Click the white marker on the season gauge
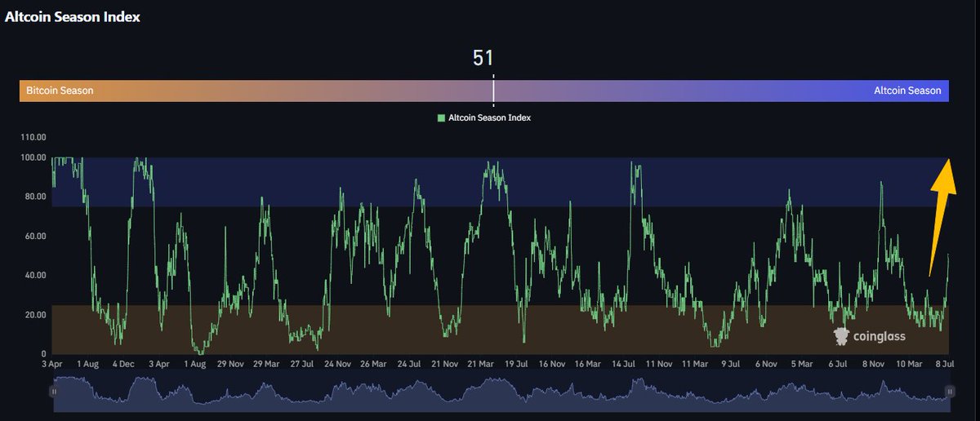Viewport: 980px width, 421px height. click(493, 91)
